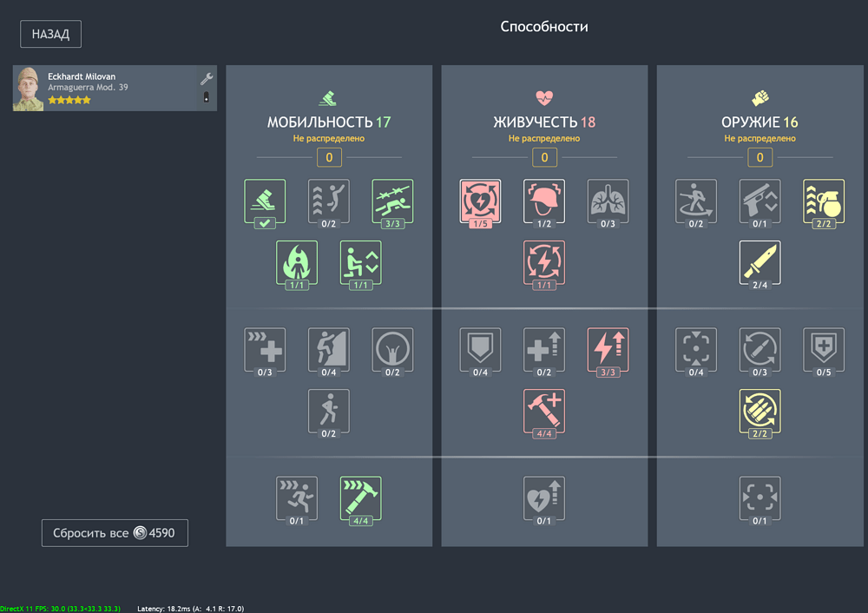The width and height of the screenshot is (868, 613).
Task: Select the yellow ammo reload ability
Action: (759, 410)
